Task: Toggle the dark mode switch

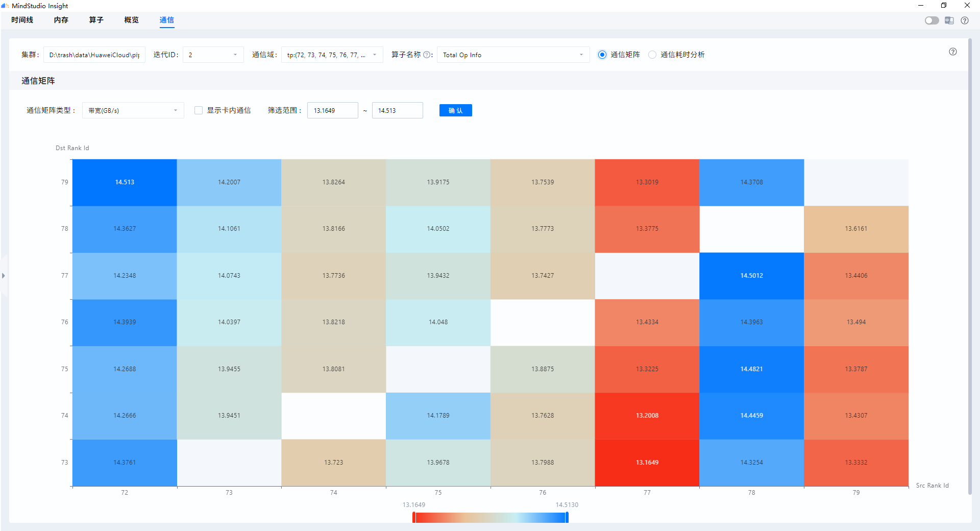Action: (931, 20)
